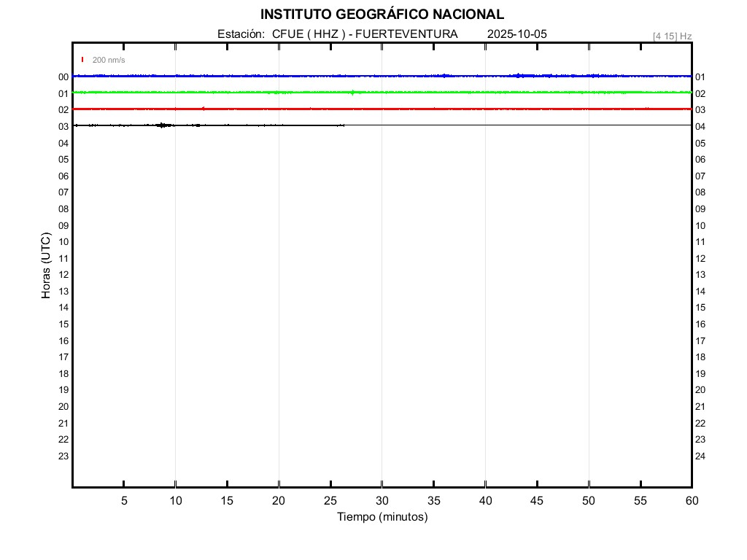Screen dimensions: 747x560
Task: Click the 60 tick label on the minutes axis
Action: (691, 501)
